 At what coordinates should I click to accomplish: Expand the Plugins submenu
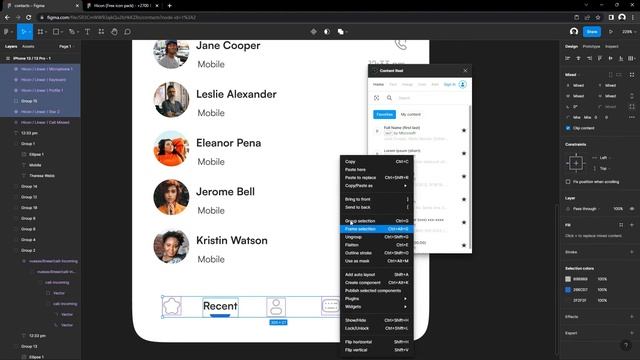pyautogui.click(x=376, y=299)
